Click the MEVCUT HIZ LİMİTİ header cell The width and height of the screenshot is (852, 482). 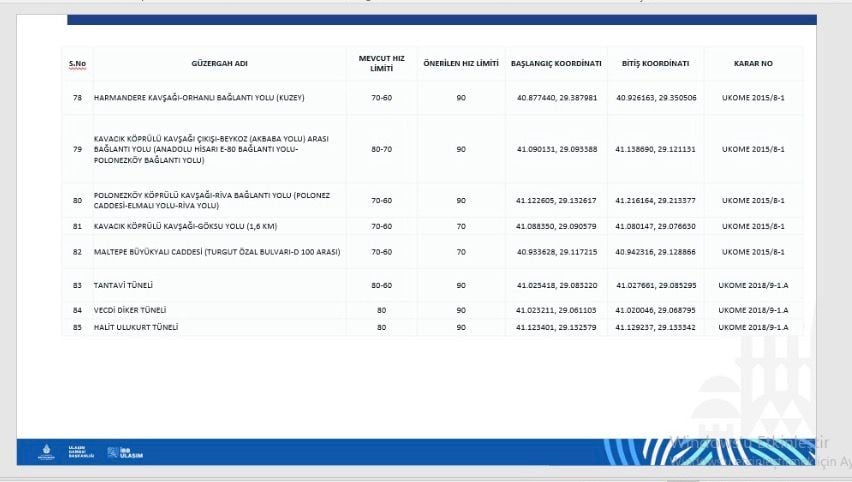[381, 64]
